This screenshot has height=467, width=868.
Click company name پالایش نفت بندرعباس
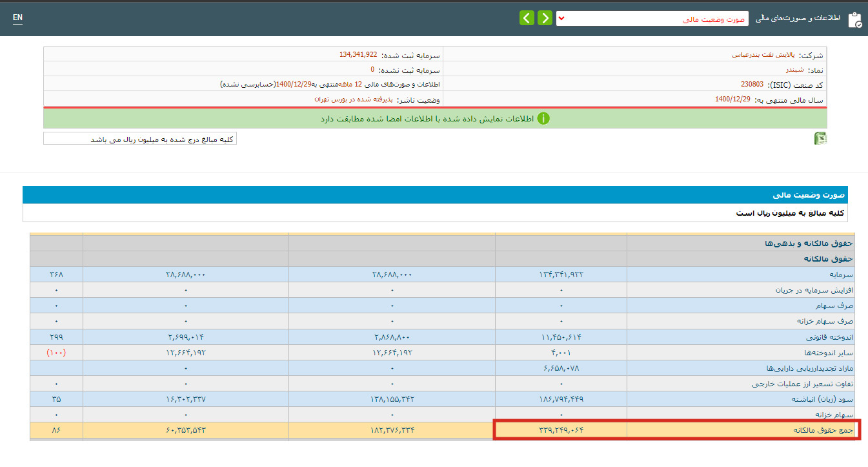coord(763,55)
